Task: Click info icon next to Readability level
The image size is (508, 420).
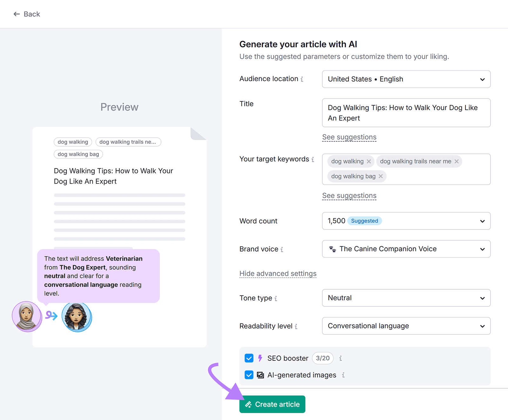Action: point(296,326)
